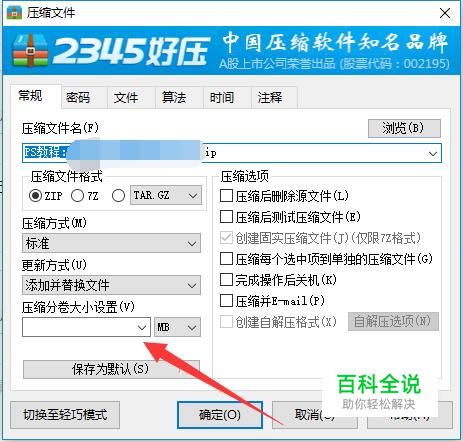This screenshot has width=463, height=442.
Task: Select the 7Z format radio button
Action: point(77,196)
